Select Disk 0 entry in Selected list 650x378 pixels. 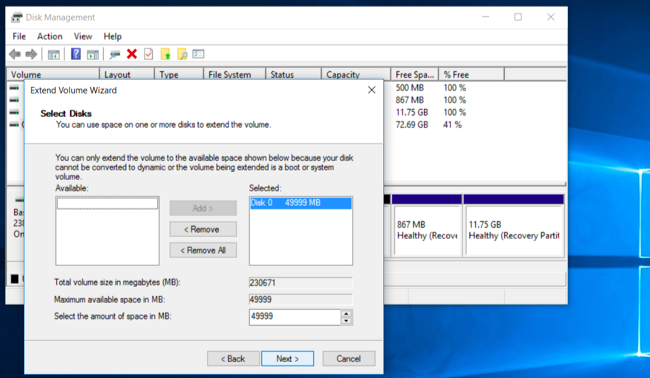[x=301, y=203]
